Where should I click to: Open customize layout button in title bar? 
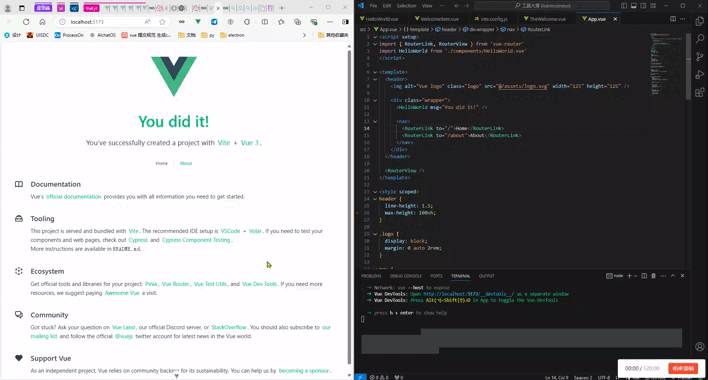pos(653,6)
